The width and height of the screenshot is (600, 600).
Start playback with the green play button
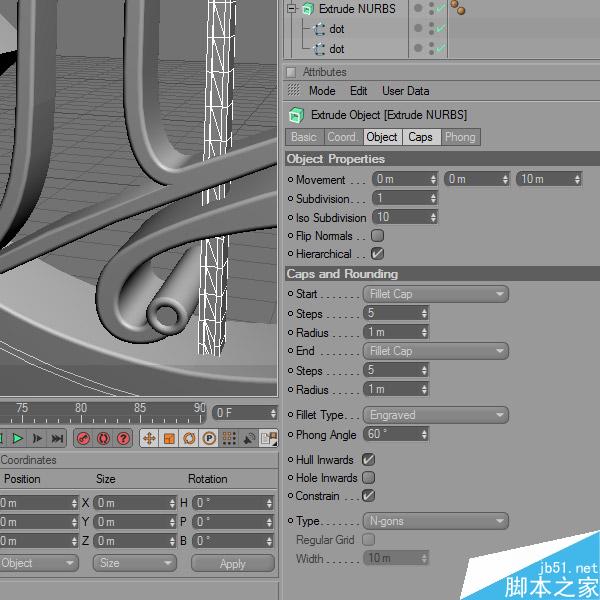click(18, 439)
